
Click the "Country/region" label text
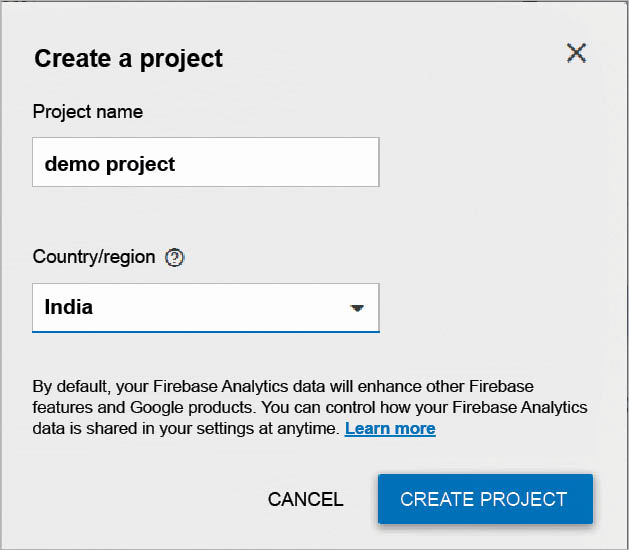[94, 257]
